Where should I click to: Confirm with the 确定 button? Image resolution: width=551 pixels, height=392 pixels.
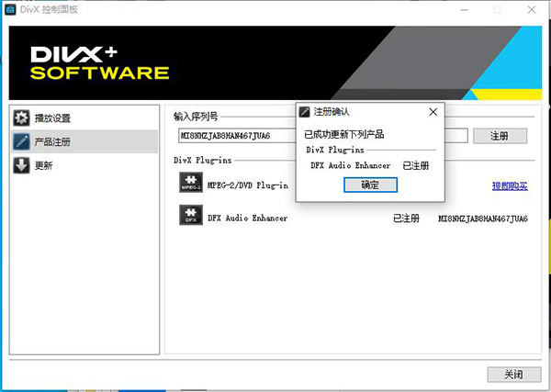(x=370, y=185)
